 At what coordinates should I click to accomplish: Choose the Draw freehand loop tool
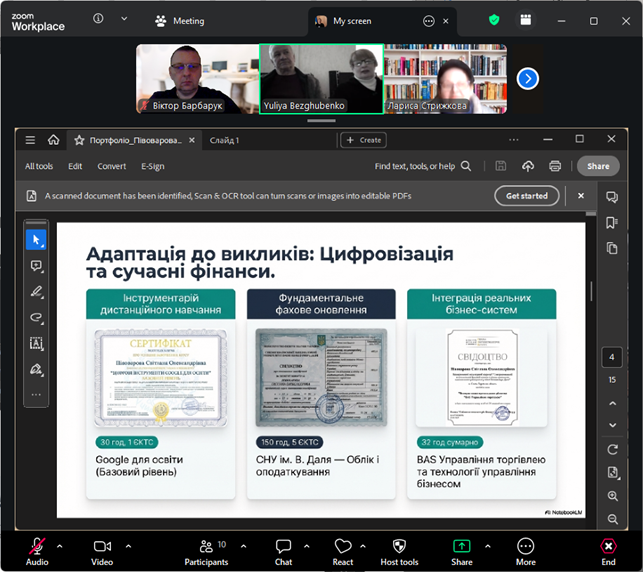(36, 318)
